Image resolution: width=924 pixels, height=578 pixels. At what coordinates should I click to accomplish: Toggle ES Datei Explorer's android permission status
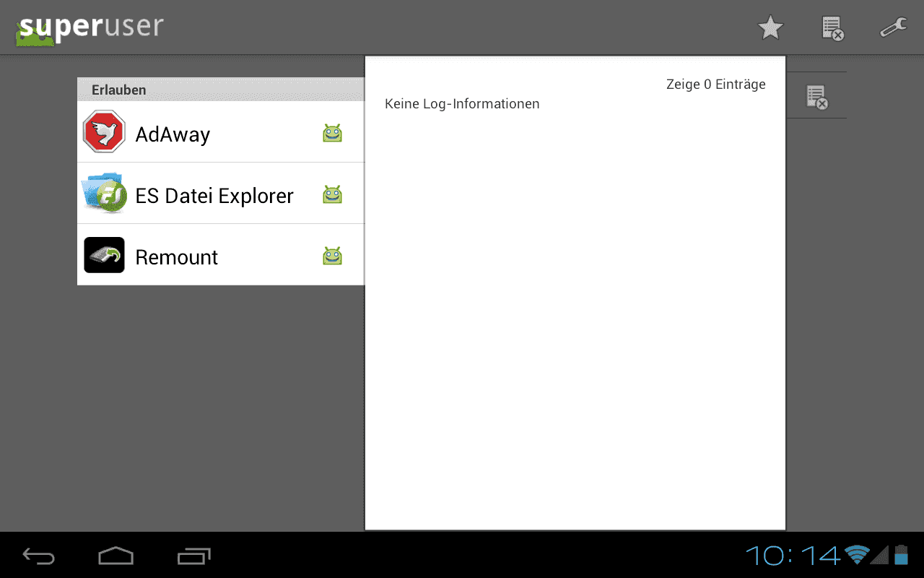click(x=332, y=194)
